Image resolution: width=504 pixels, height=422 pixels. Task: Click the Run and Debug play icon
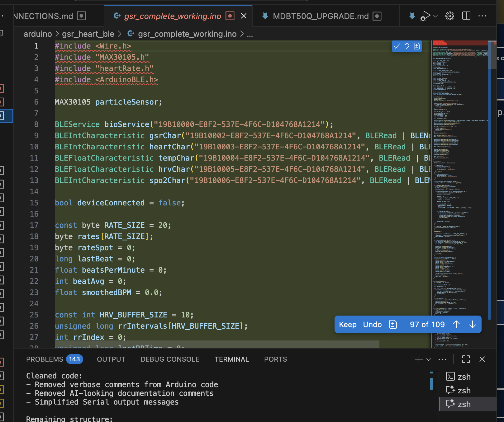point(425,16)
